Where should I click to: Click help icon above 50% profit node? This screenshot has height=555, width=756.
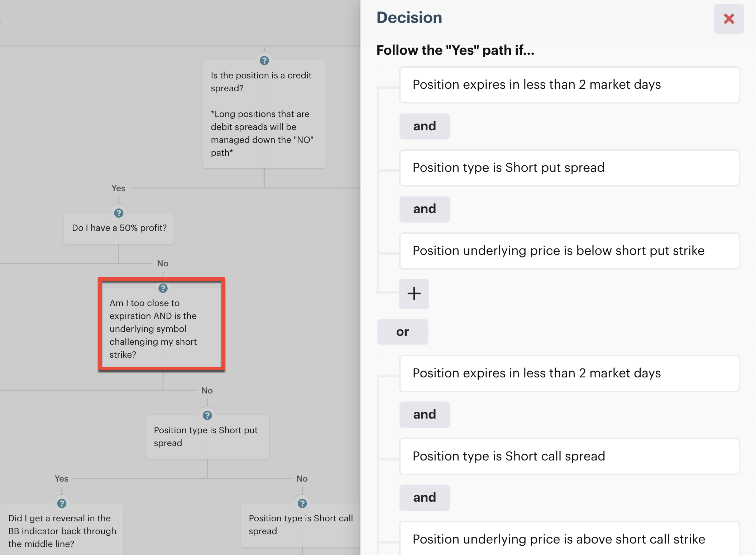click(x=119, y=213)
